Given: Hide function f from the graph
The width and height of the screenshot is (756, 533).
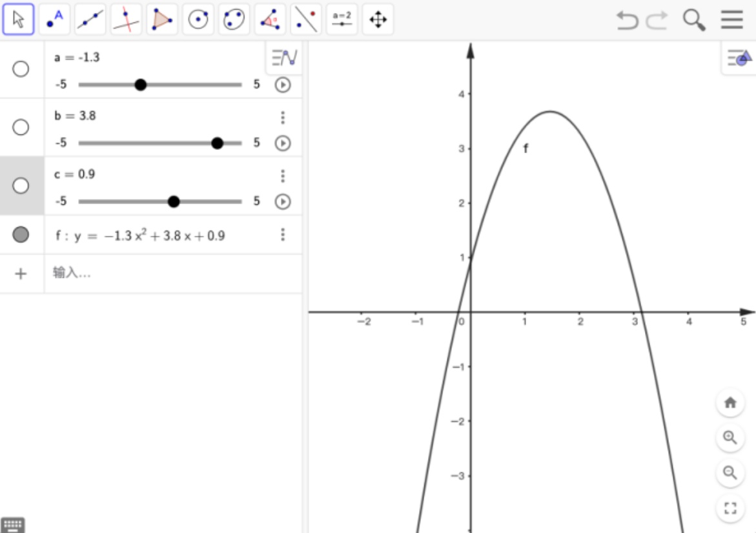Looking at the screenshot, I should point(21,235).
